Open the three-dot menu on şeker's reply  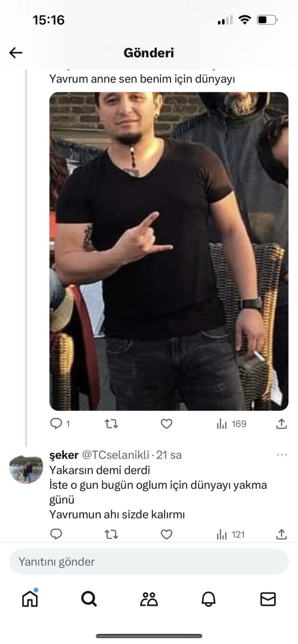[281, 455]
